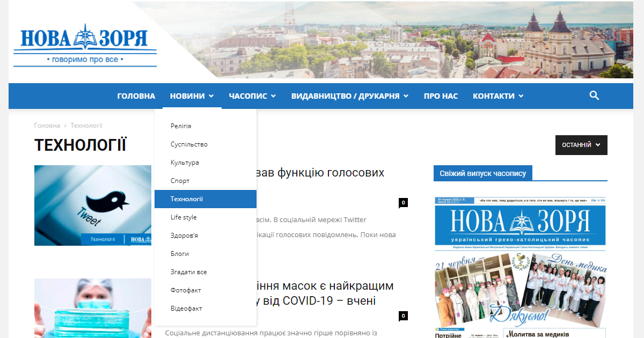Select Культура category from submenu
The width and height of the screenshot is (644, 338).
pyautogui.click(x=185, y=163)
